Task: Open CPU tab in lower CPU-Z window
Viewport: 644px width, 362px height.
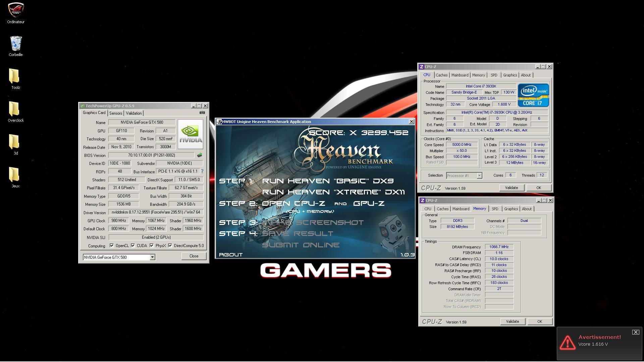Action: tap(428, 209)
